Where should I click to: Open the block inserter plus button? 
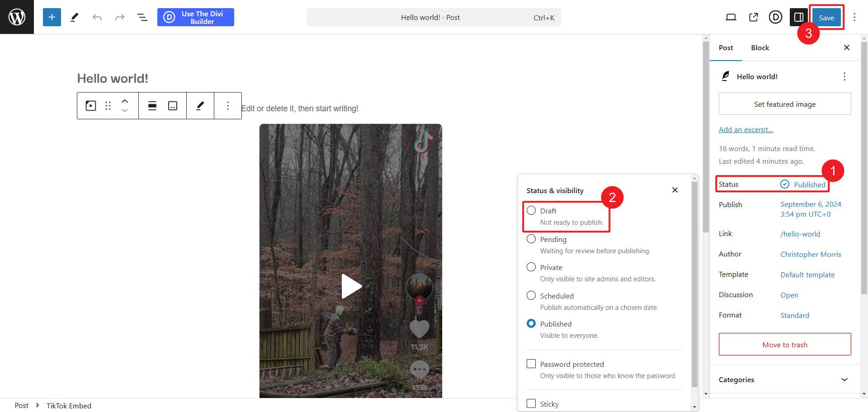click(52, 17)
